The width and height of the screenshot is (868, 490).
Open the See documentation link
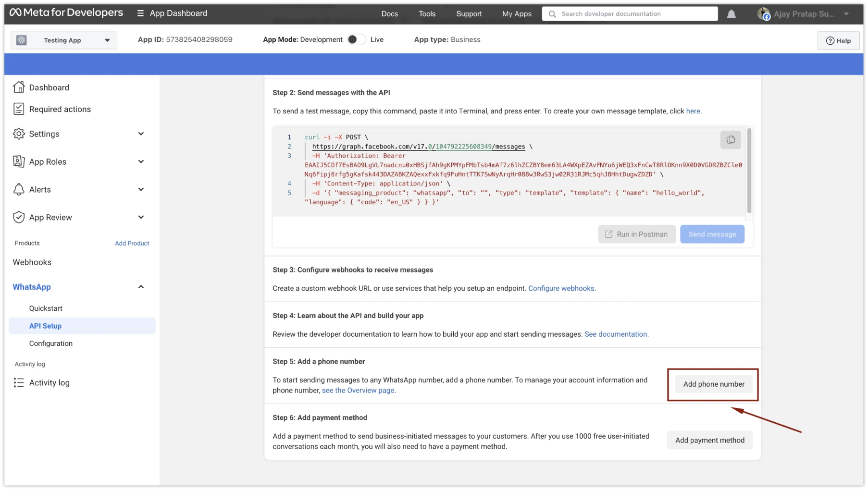click(616, 334)
